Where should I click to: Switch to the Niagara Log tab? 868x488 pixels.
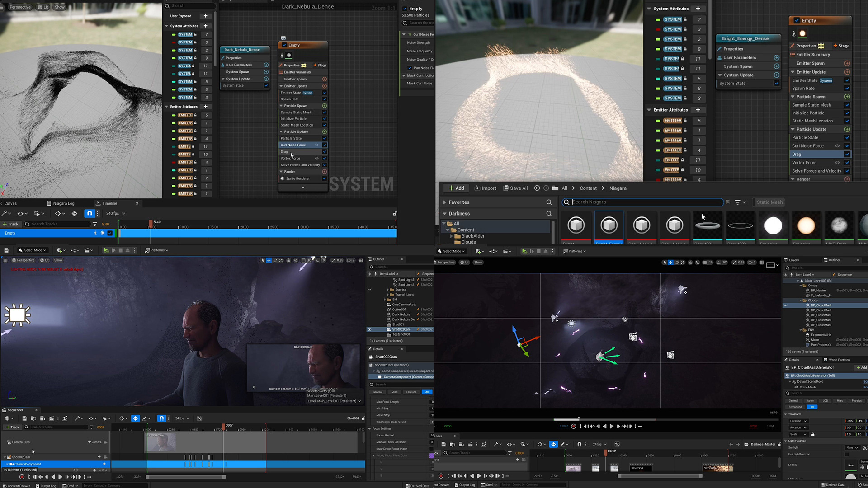click(x=63, y=203)
